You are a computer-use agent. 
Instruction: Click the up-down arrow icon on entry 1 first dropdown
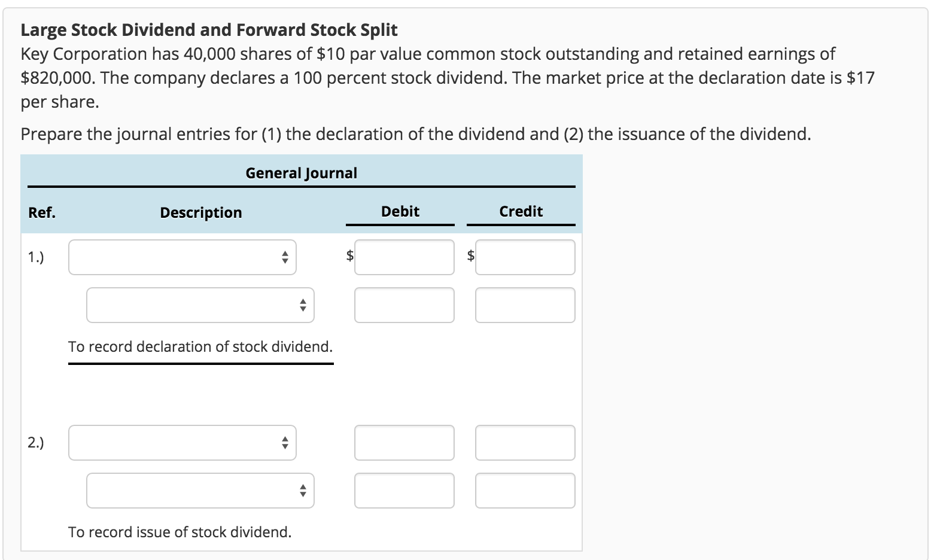285,257
